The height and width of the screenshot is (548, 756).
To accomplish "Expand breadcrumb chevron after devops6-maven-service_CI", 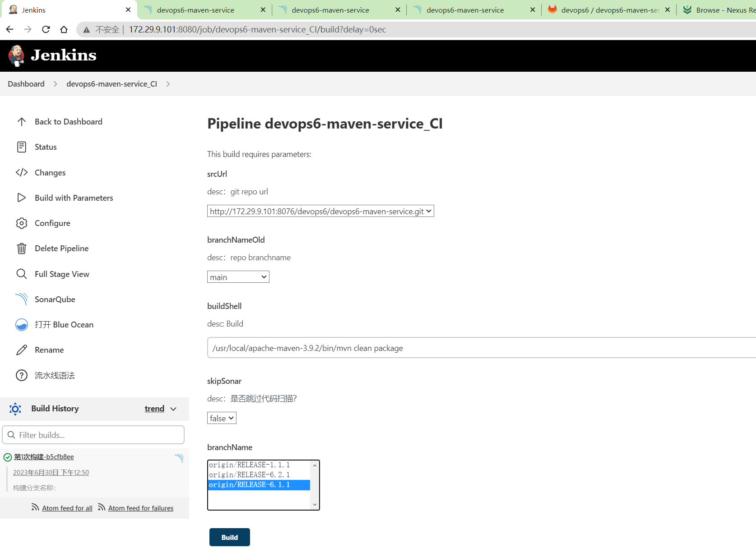I will point(168,84).
